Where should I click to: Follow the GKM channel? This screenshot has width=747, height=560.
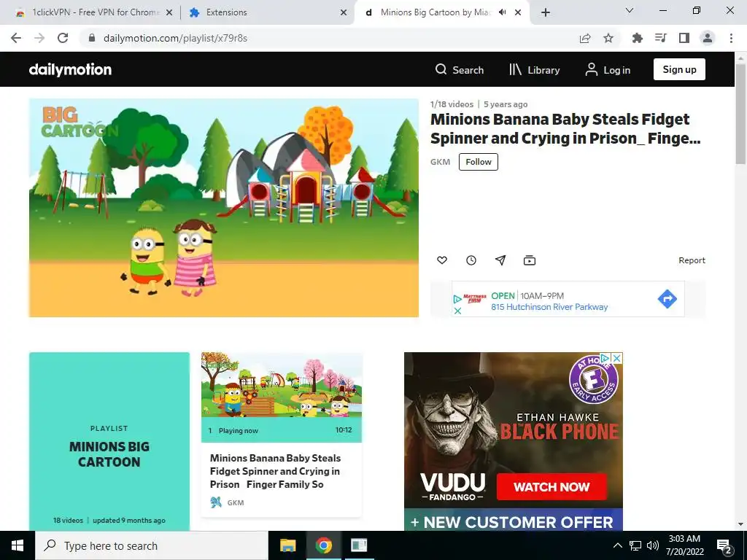(x=479, y=162)
